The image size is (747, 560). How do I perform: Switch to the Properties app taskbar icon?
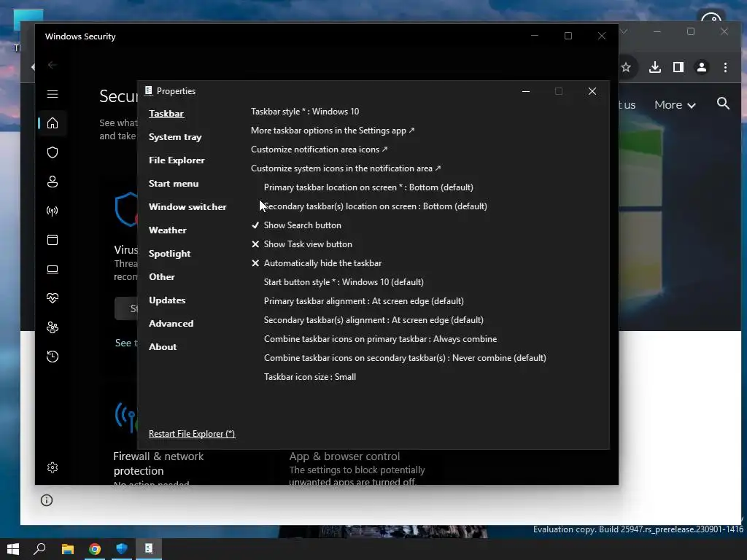tap(149, 549)
